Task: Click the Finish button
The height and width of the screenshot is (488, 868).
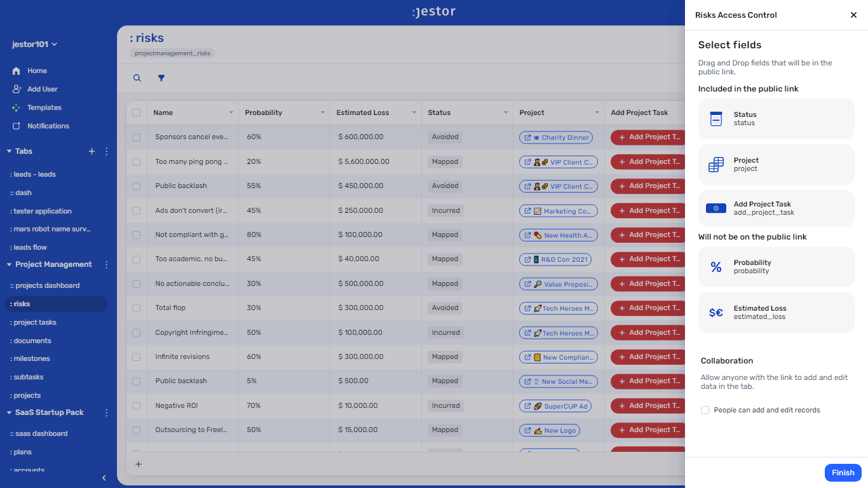Action: [x=843, y=473]
